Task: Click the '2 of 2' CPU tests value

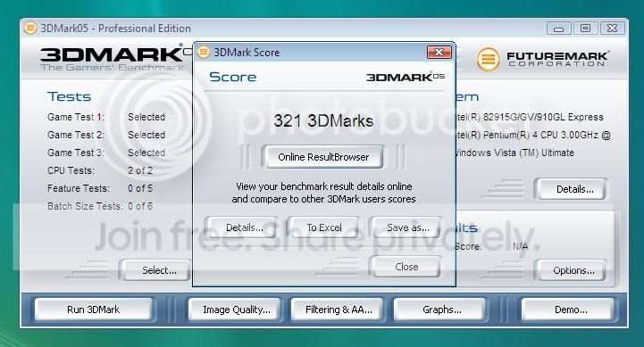Action: 140,170
